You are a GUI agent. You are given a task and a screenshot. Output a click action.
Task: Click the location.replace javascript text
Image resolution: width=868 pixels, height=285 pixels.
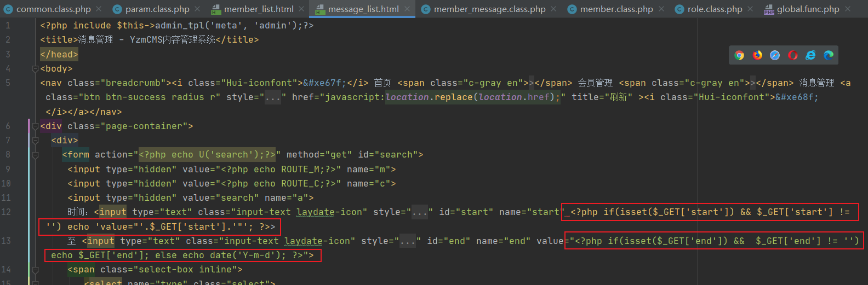(473, 97)
